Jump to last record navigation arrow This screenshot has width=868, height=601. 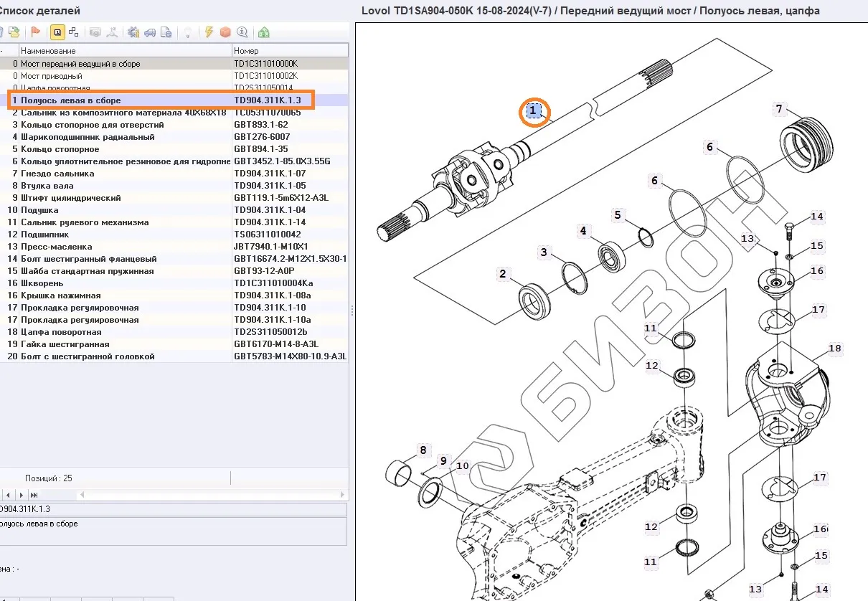click(34, 495)
